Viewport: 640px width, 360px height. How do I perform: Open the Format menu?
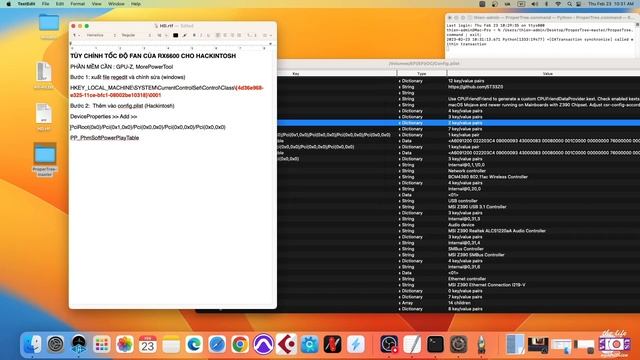coord(78,4)
